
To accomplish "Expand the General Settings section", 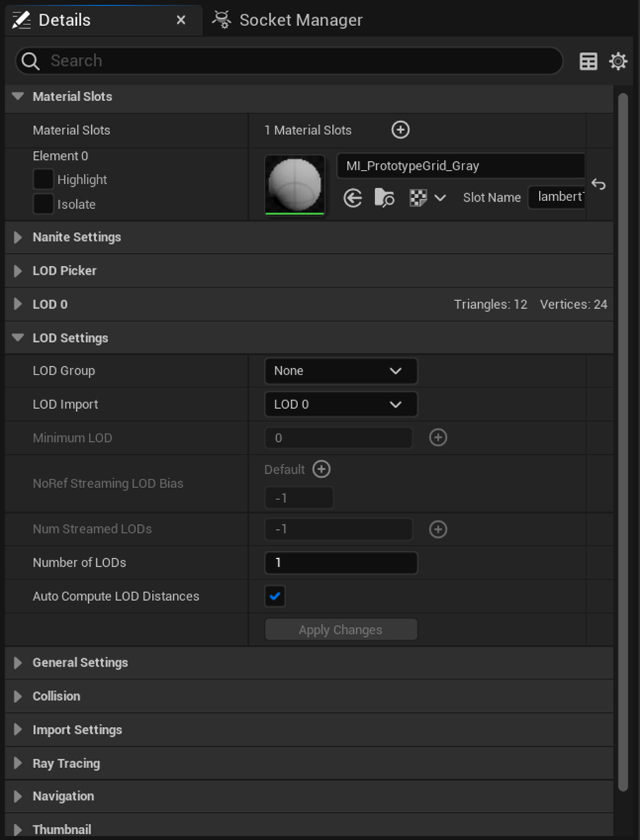I will point(17,662).
